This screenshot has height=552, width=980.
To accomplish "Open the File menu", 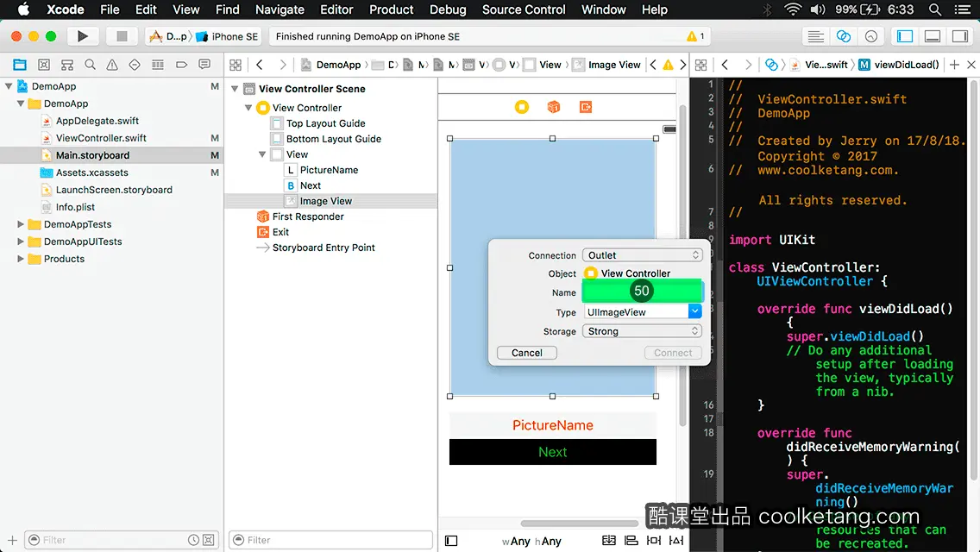I will pos(110,9).
